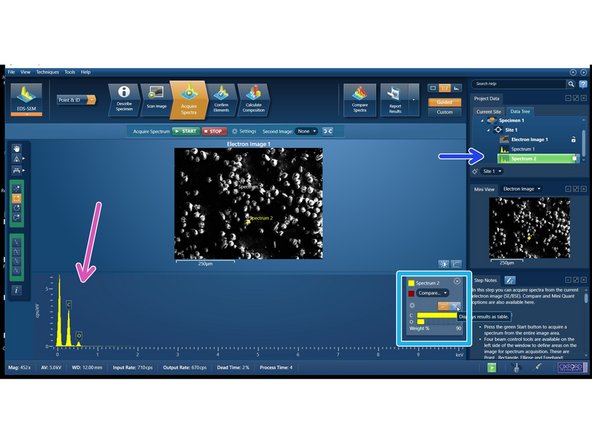Open the EDS-SEM technique selector
The width and height of the screenshot is (592, 444).
tap(26, 100)
